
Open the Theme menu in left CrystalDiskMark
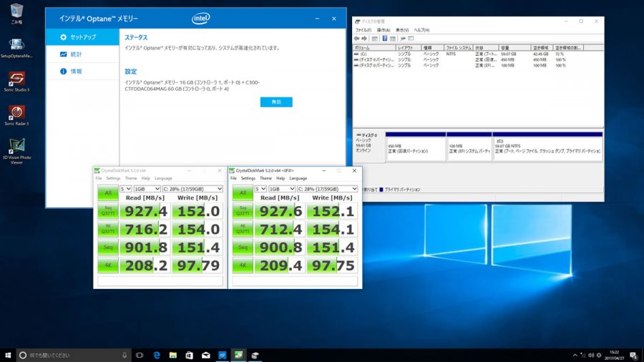[x=131, y=178]
